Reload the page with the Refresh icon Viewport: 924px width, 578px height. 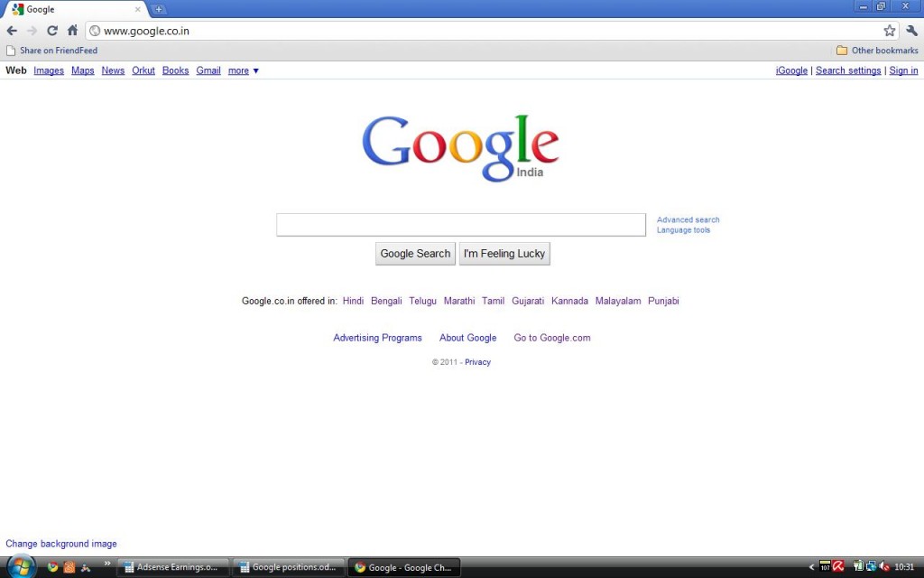51,30
